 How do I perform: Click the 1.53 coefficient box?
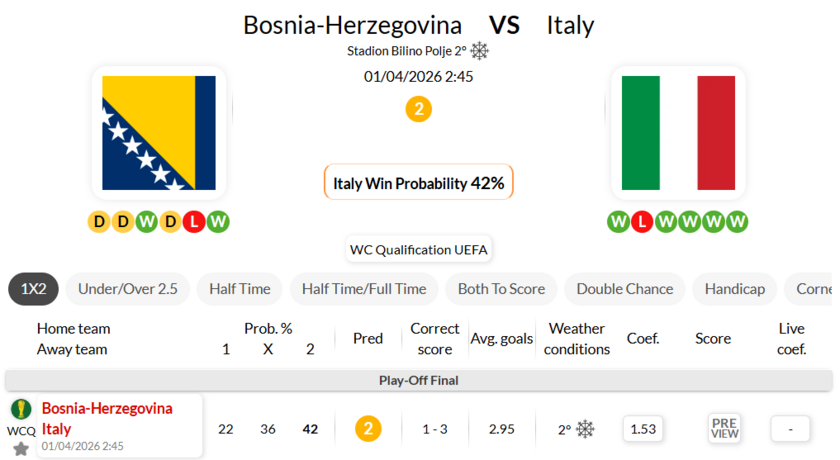tap(643, 429)
